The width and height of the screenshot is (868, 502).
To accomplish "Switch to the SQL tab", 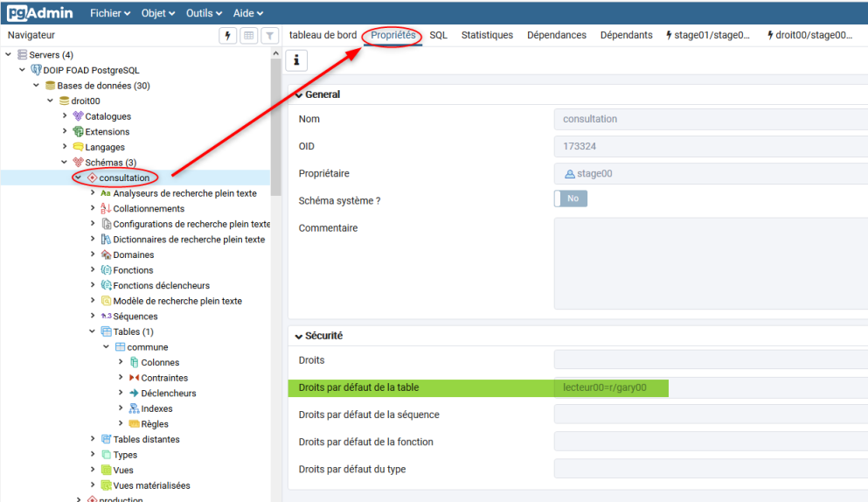I will point(438,35).
